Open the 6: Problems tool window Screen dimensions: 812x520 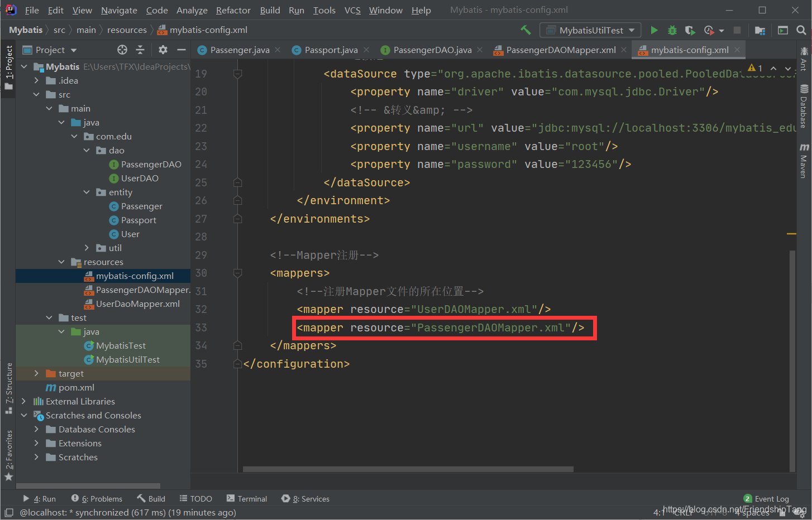click(x=97, y=499)
